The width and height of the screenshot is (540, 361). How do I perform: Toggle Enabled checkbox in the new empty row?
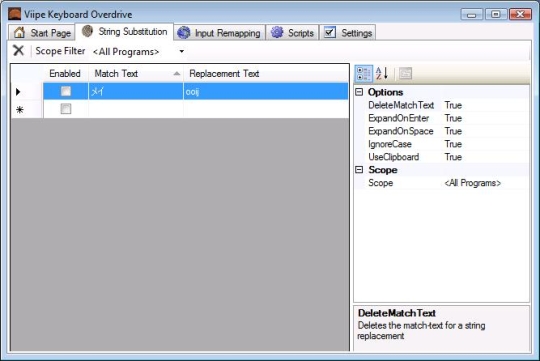pos(66,109)
